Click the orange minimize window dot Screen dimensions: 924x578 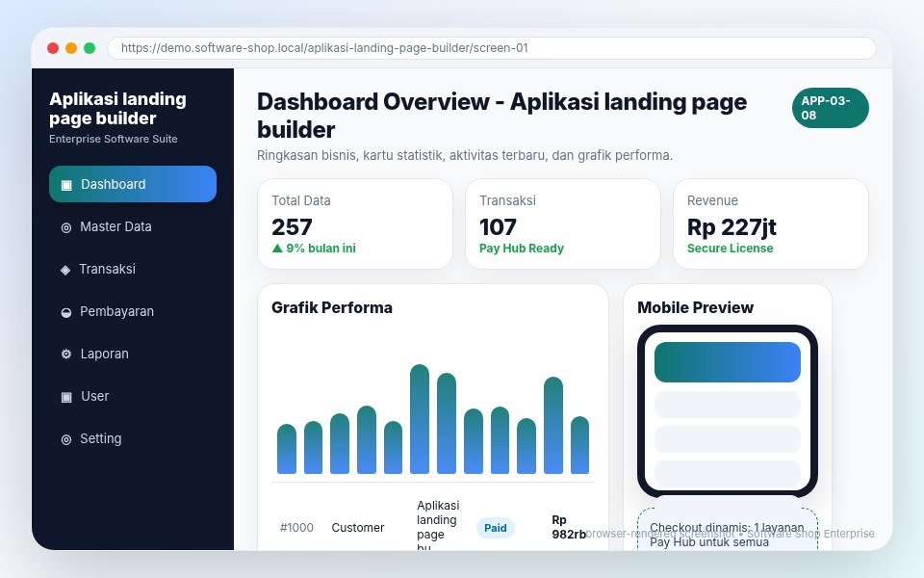pyautogui.click(x=71, y=48)
